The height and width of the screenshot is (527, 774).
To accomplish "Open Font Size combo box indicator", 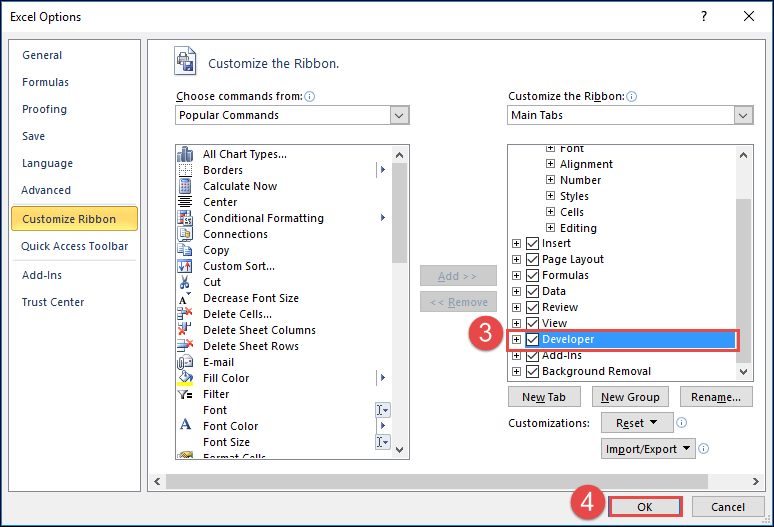I will (383, 442).
